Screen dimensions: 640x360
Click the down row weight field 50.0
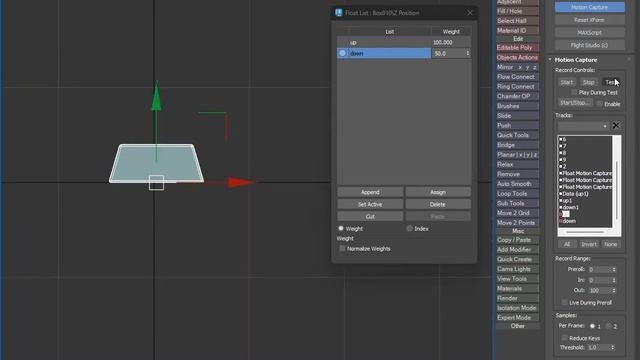point(449,53)
